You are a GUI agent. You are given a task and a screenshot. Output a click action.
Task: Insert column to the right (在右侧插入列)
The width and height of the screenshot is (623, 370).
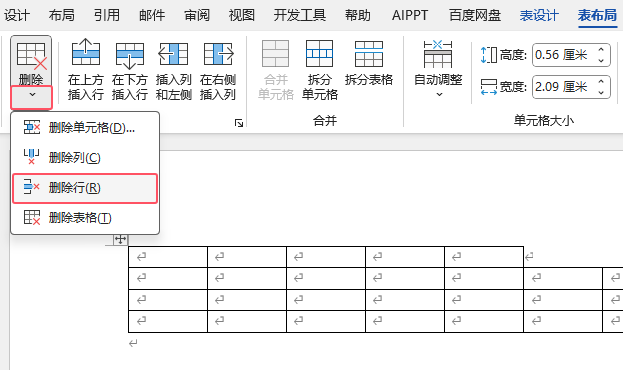(218, 70)
